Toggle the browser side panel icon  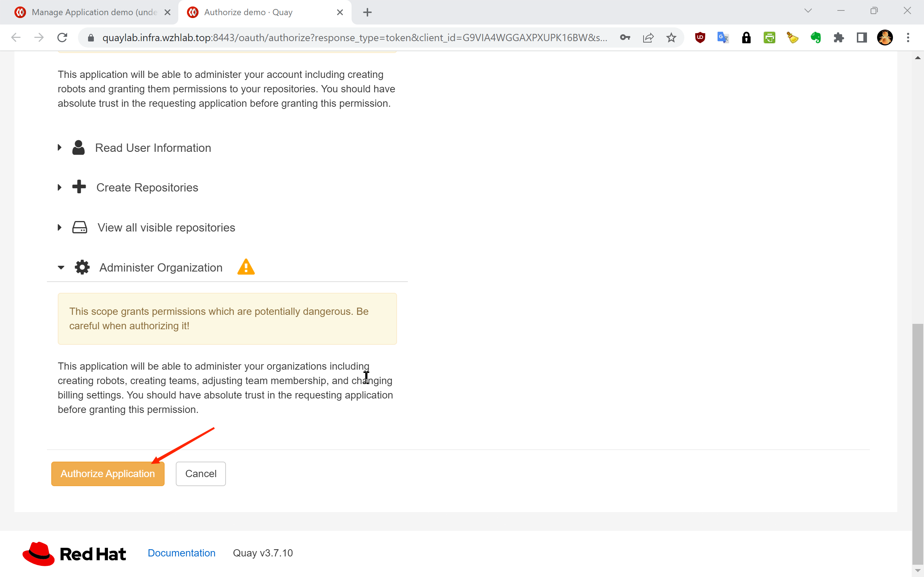[862, 38]
